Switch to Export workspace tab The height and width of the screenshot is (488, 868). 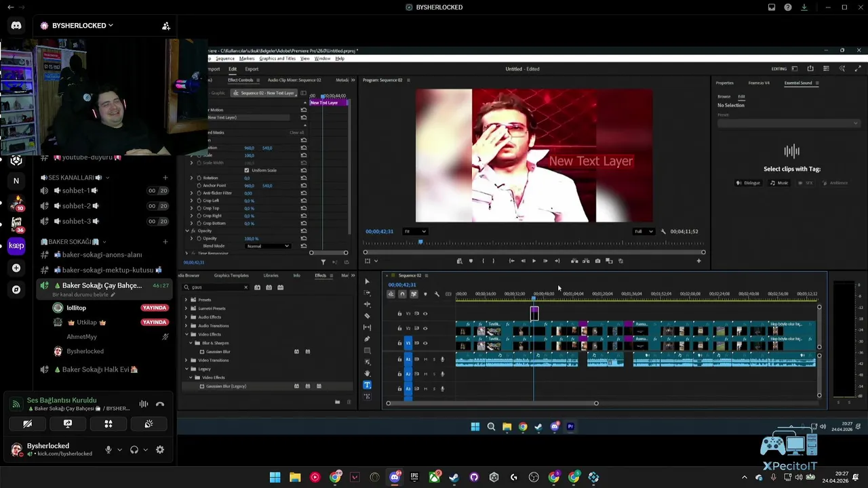tap(252, 69)
